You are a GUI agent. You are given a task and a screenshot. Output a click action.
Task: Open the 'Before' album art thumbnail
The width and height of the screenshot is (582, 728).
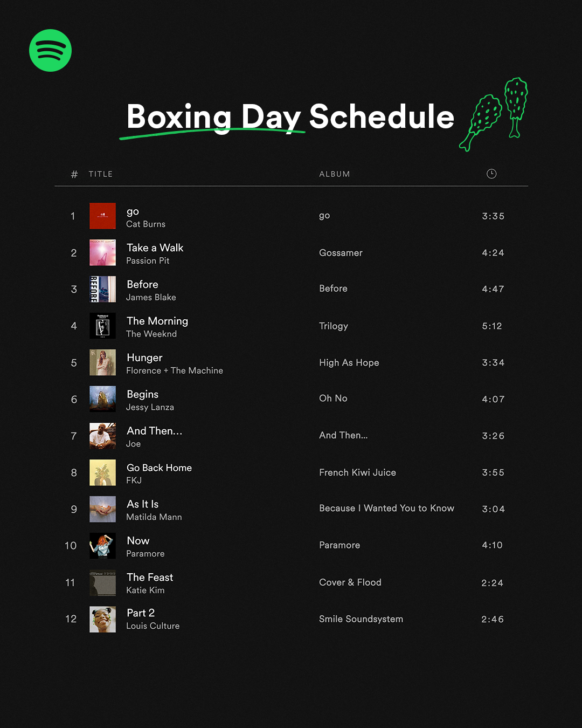[102, 289]
